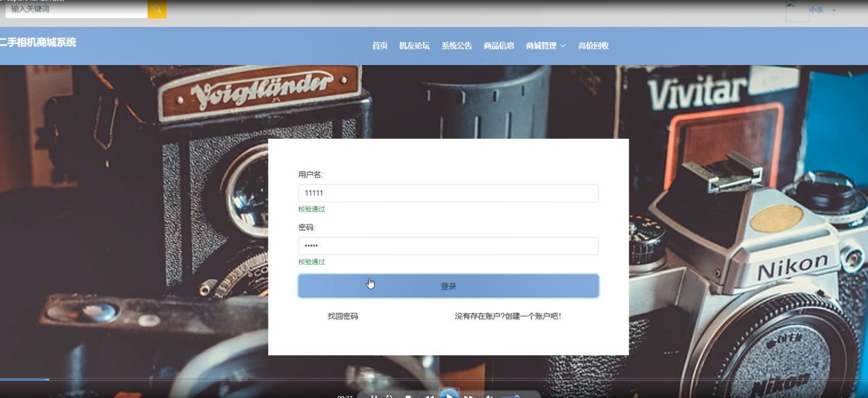Click the 校验通过 text under the 密码 field
This screenshot has width=868, height=398.
click(311, 262)
